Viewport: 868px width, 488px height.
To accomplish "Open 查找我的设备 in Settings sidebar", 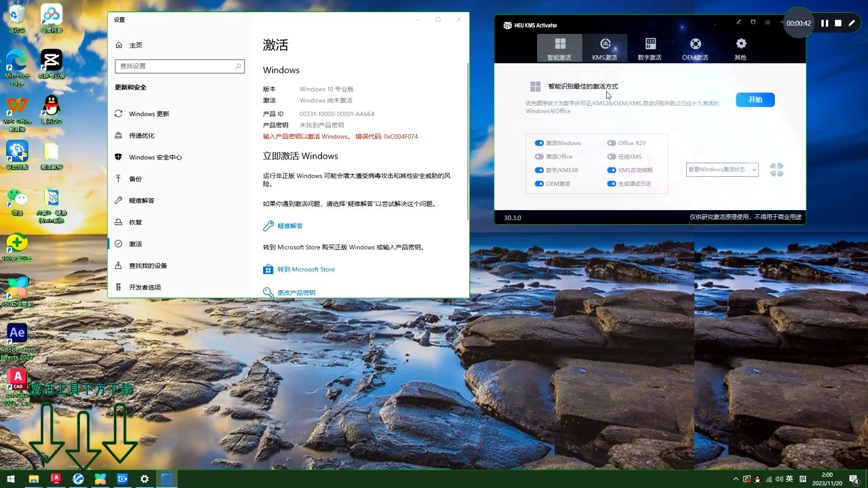I will pyautogui.click(x=140, y=266).
